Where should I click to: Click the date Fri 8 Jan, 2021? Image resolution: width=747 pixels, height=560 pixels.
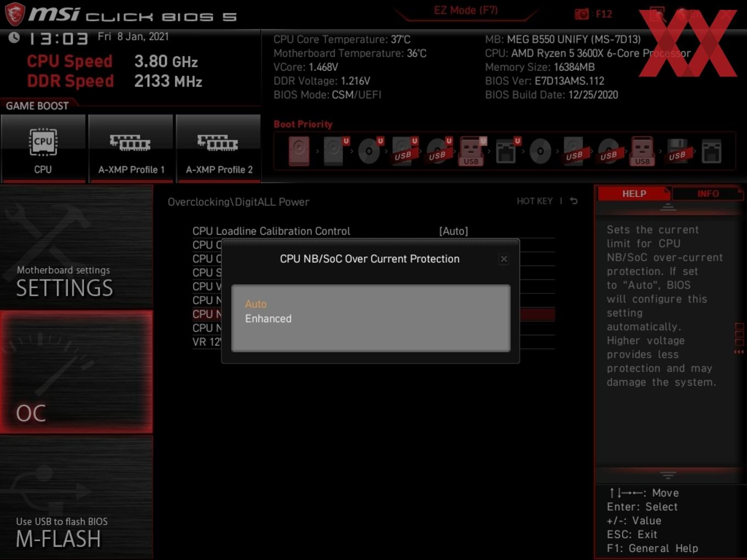[x=133, y=37]
